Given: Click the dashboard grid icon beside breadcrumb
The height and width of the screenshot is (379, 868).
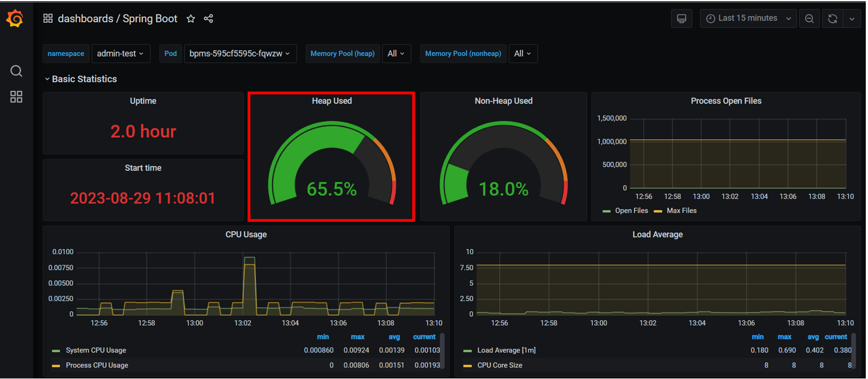Looking at the screenshot, I should (48, 19).
